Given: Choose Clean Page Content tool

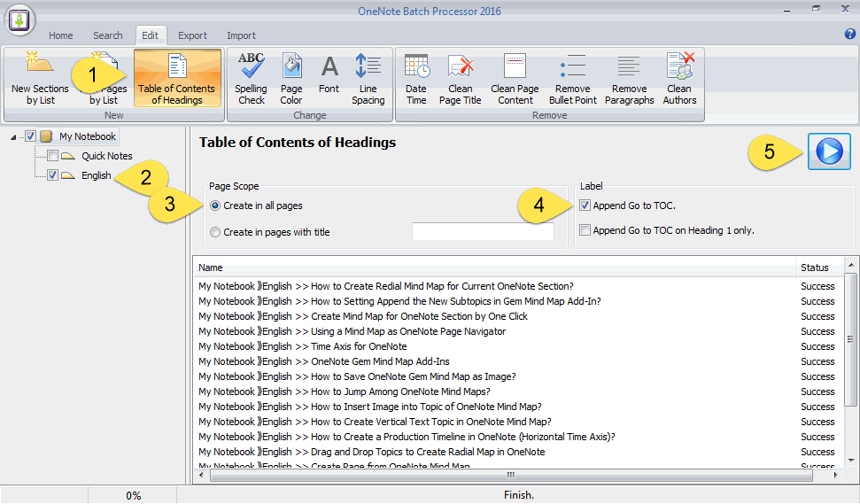Looking at the screenshot, I should coord(515,78).
